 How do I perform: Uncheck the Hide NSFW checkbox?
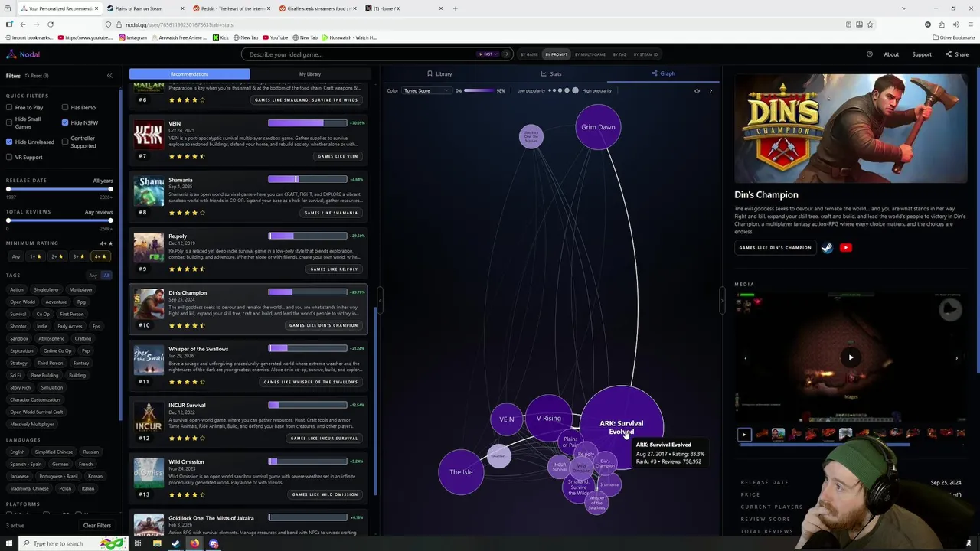[x=65, y=122]
